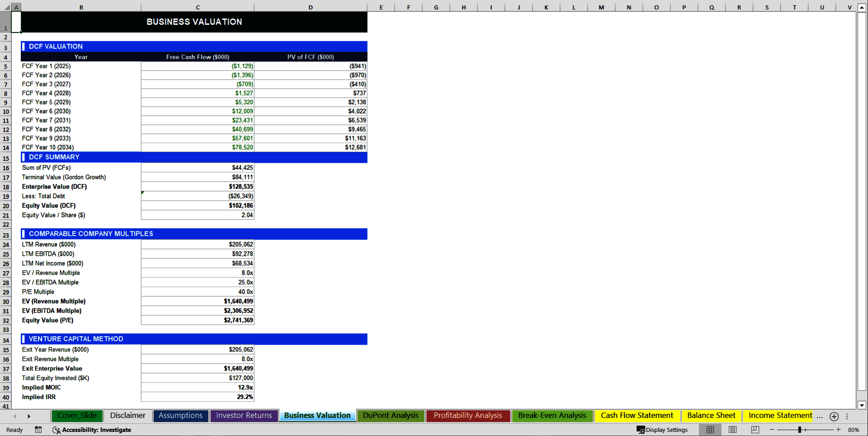Screen dimensions: 868x436
Task: Add a worksheet with the plus icon
Action: click(x=834, y=416)
